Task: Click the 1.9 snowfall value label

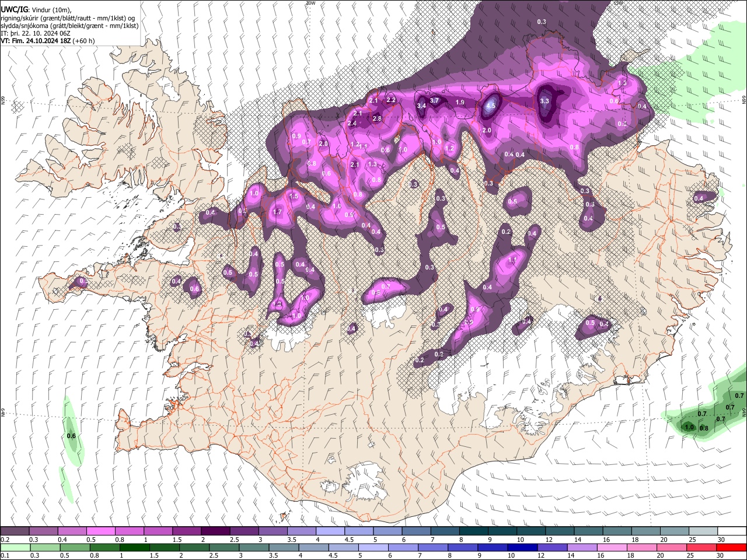Action: [x=460, y=102]
